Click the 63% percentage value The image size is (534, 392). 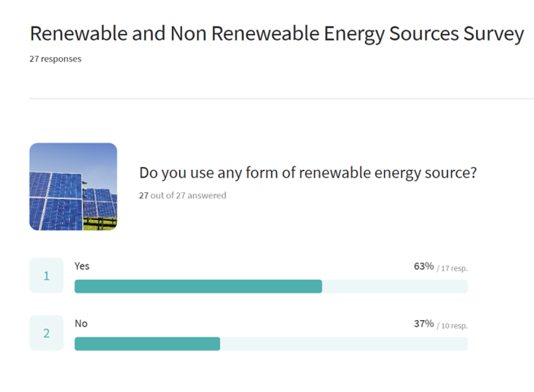(x=424, y=266)
